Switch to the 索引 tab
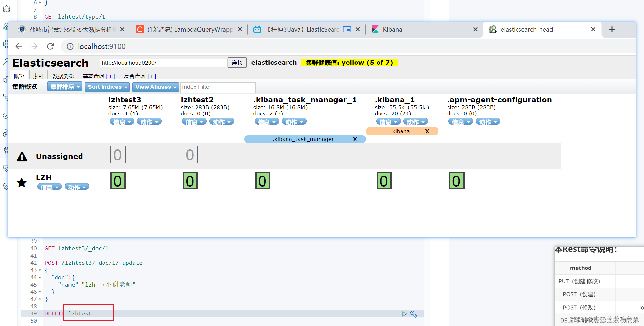Screen dimensions: 644x326 tap(38, 75)
